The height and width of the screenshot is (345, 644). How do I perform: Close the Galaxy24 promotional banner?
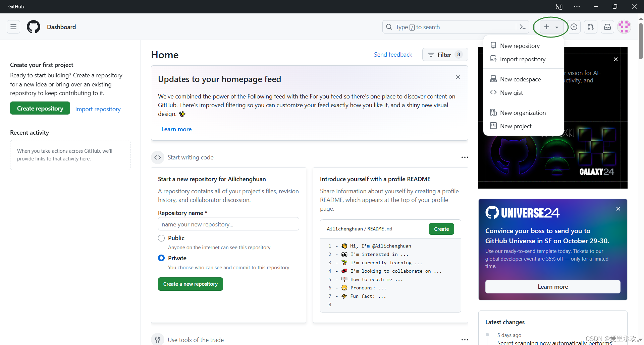616,59
